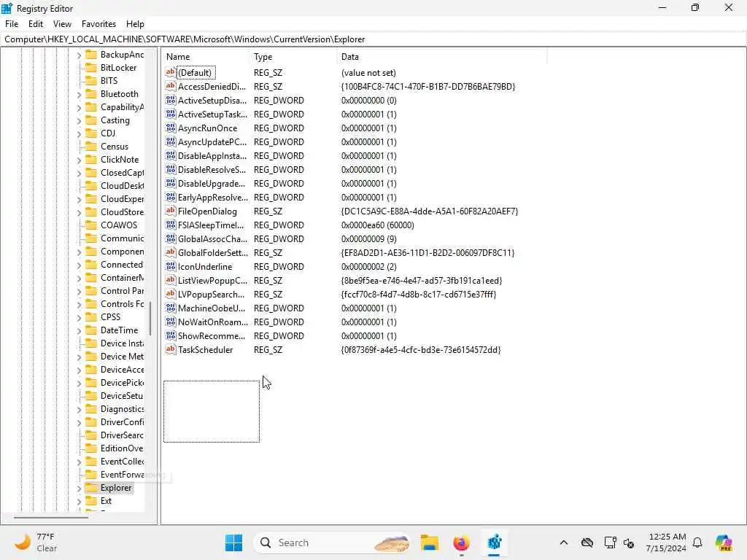Select the Control Par key in tree
The height and width of the screenshot is (560, 747).
[122, 290]
